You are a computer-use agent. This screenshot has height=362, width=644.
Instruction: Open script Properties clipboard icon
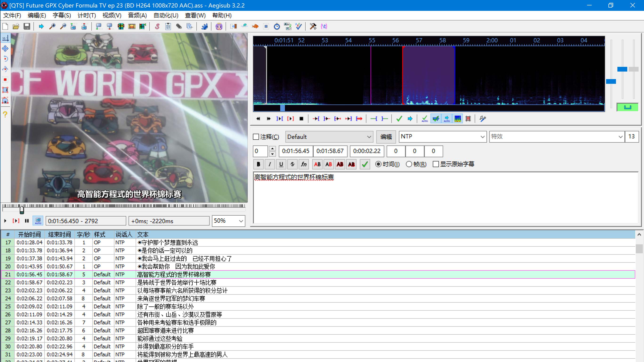coord(168,26)
